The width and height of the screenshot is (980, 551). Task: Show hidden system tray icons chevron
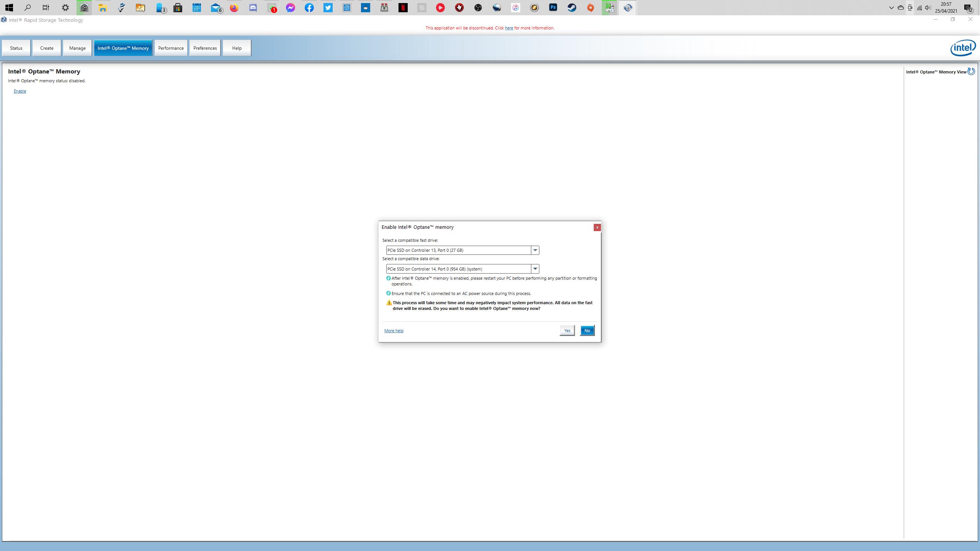pyautogui.click(x=891, y=8)
